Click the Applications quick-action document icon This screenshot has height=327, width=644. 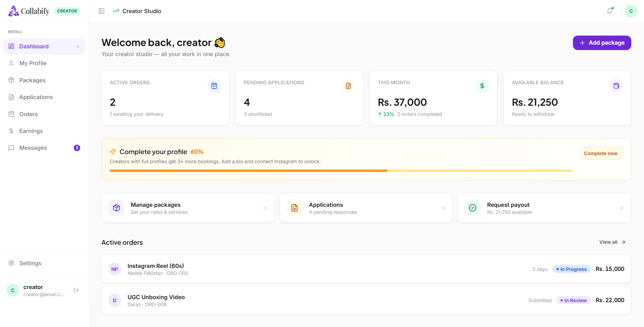[x=294, y=208]
